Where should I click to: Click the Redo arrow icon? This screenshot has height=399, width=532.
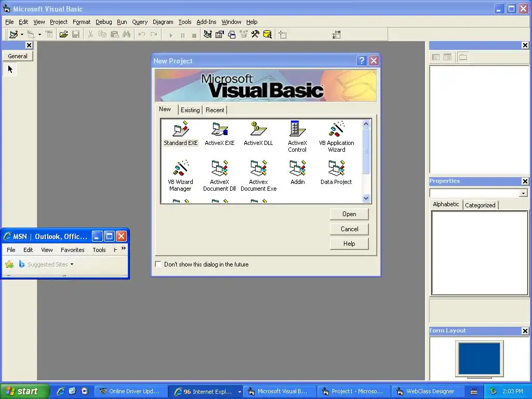coord(154,34)
